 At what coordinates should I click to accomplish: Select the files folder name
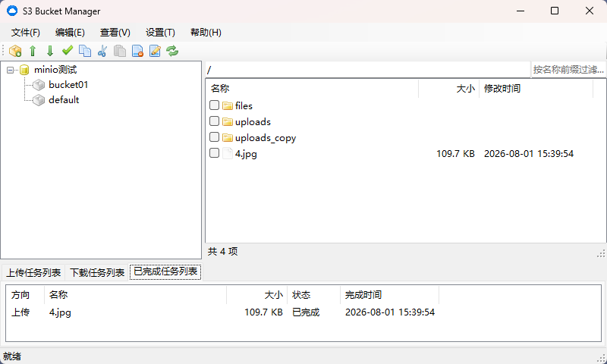(244, 105)
